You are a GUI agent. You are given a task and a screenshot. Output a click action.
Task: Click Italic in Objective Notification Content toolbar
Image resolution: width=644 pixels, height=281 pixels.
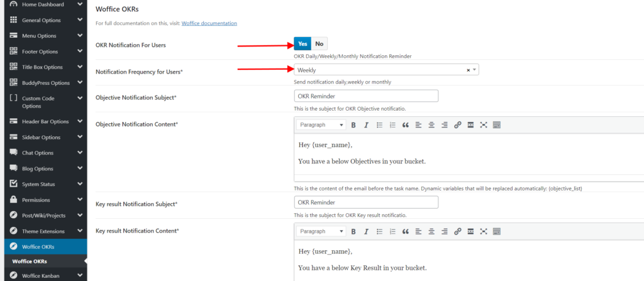tap(366, 125)
